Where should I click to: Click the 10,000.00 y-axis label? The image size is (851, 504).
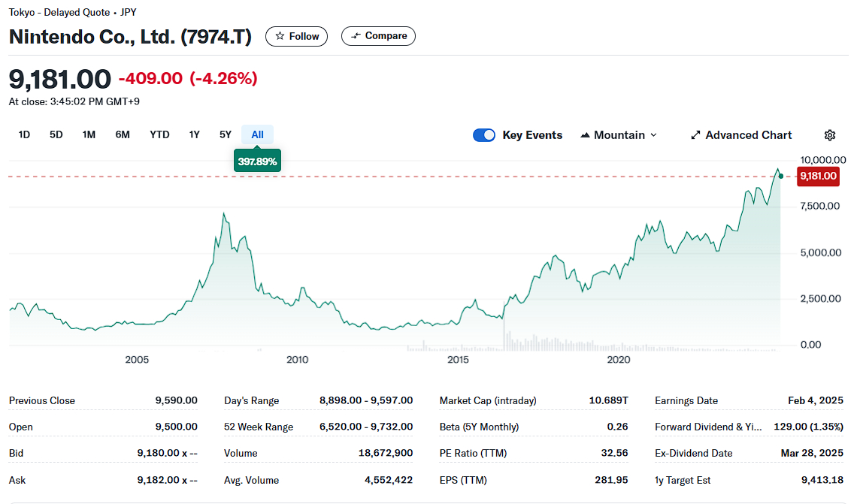tap(822, 160)
